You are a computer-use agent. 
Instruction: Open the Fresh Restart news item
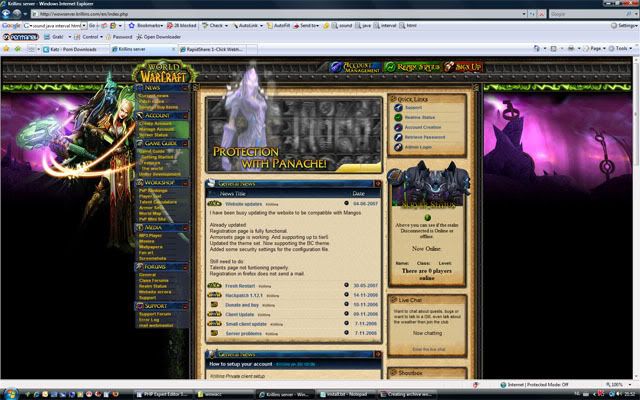pos(240,286)
